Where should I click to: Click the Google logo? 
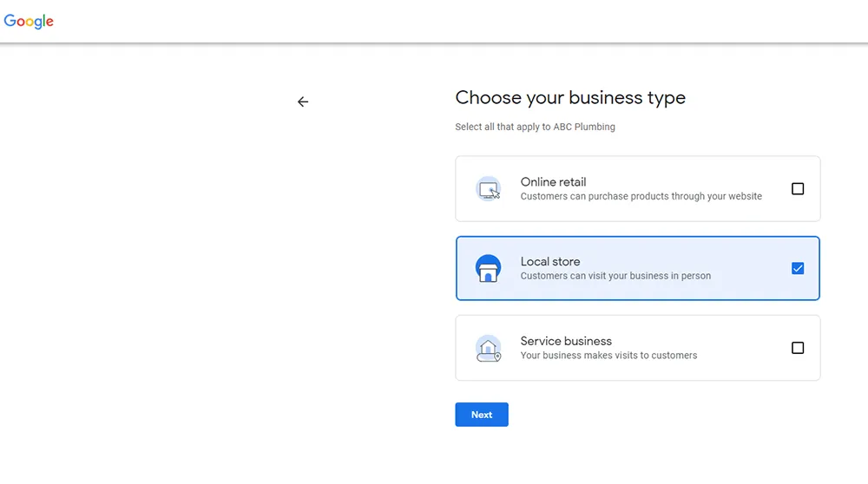(x=29, y=21)
